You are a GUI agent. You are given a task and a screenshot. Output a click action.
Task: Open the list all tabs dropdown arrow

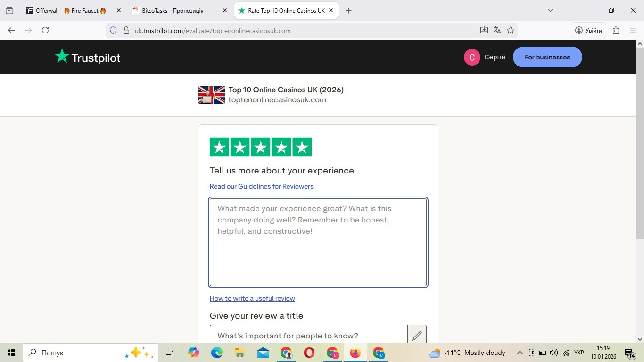pyautogui.click(x=550, y=10)
